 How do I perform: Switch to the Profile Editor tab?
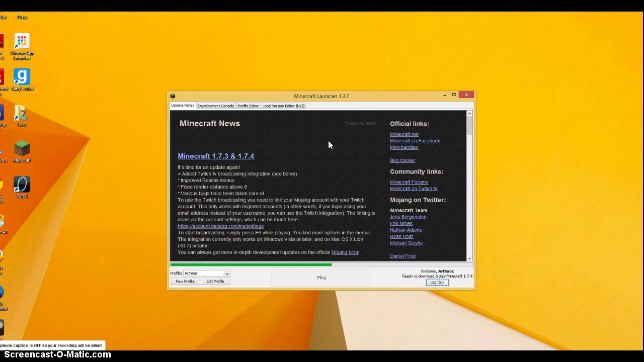click(248, 106)
